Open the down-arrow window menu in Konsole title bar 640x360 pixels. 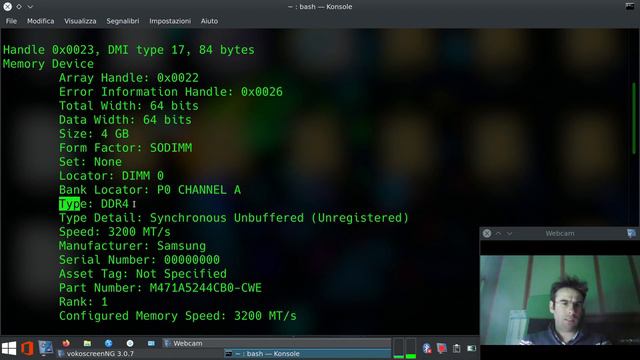click(30, 7)
